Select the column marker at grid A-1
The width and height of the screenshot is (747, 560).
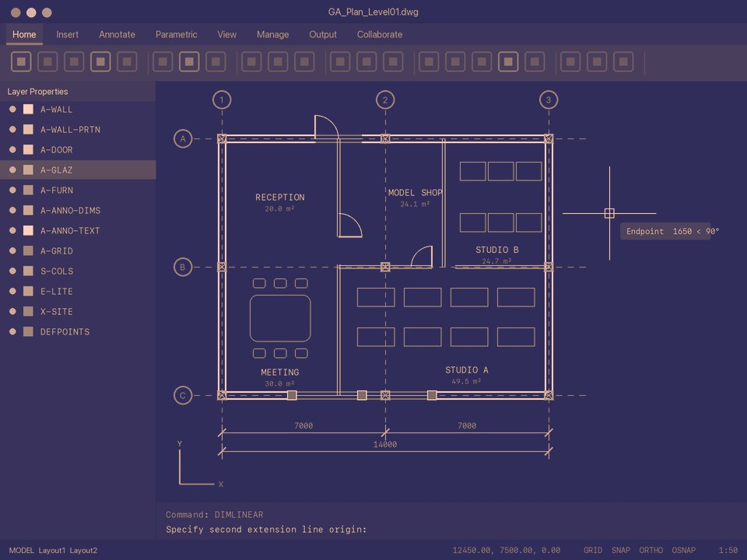(x=222, y=139)
